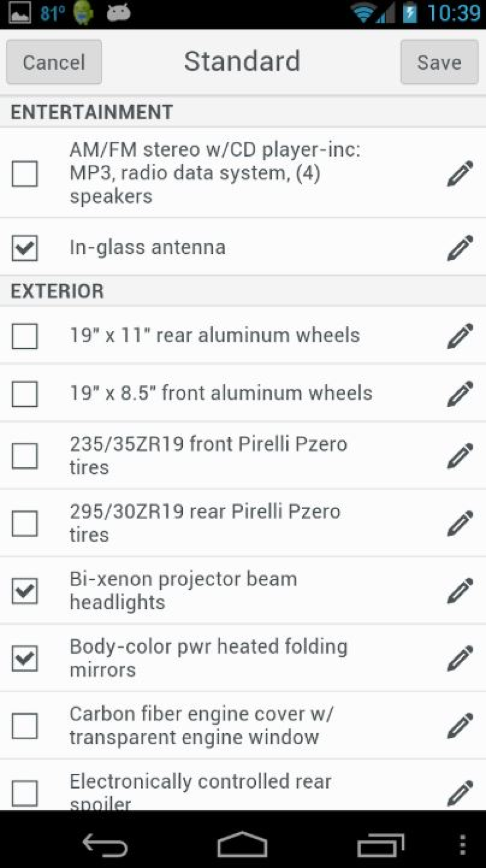486x868 pixels.
Task: Edit the AM/FM stereo w/CD player entry
Action: tap(460, 173)
